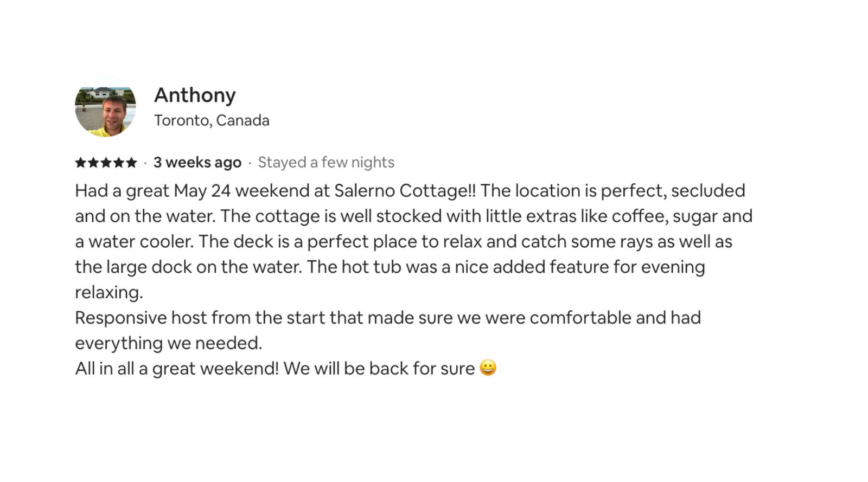Click the word 'relaxing.' on its own line

[x=109, y=292]
